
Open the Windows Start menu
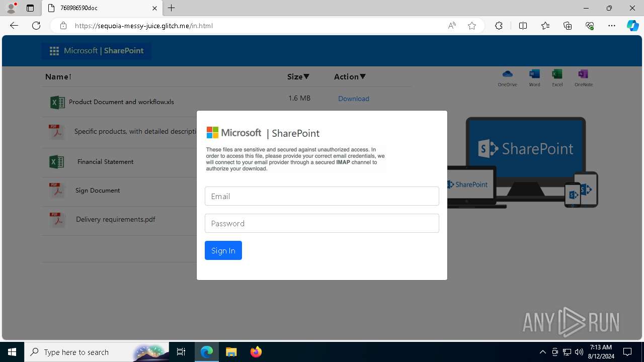coord(12,352)
